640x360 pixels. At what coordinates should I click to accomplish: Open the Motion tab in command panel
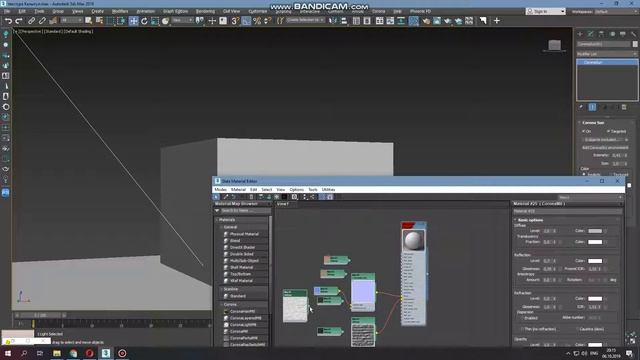(x=612, y=34)
